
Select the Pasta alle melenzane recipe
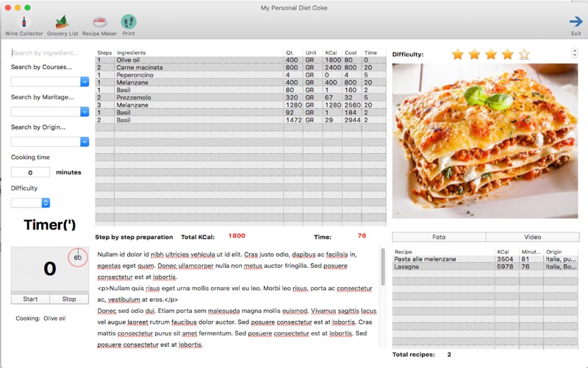click(485, 259)
